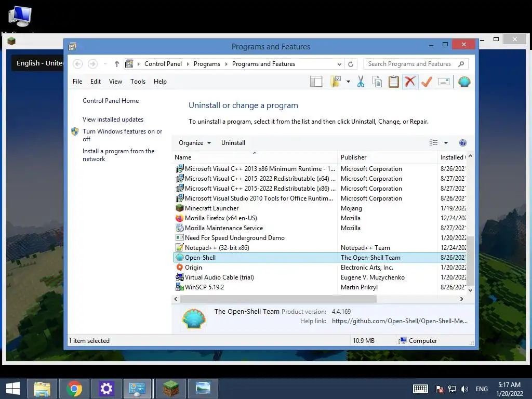Click the Windows Start button
The height and width of the screenshot is (399, 532).
coord(13,389)
